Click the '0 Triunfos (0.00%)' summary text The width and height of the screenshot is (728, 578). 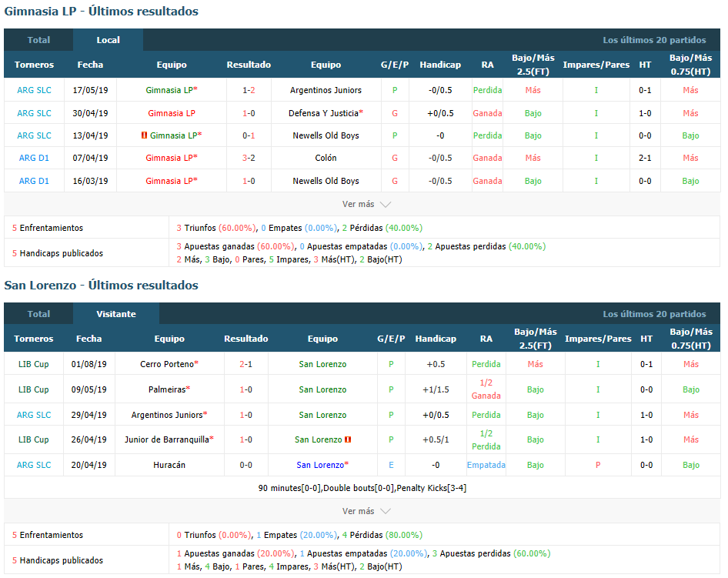(214, 535)
